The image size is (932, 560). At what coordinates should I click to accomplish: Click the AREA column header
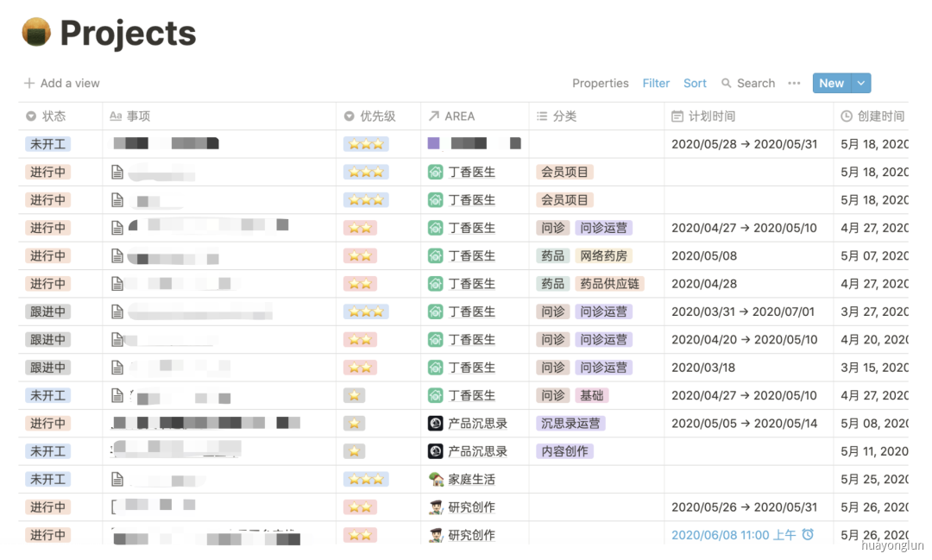[x=475, y=116]
